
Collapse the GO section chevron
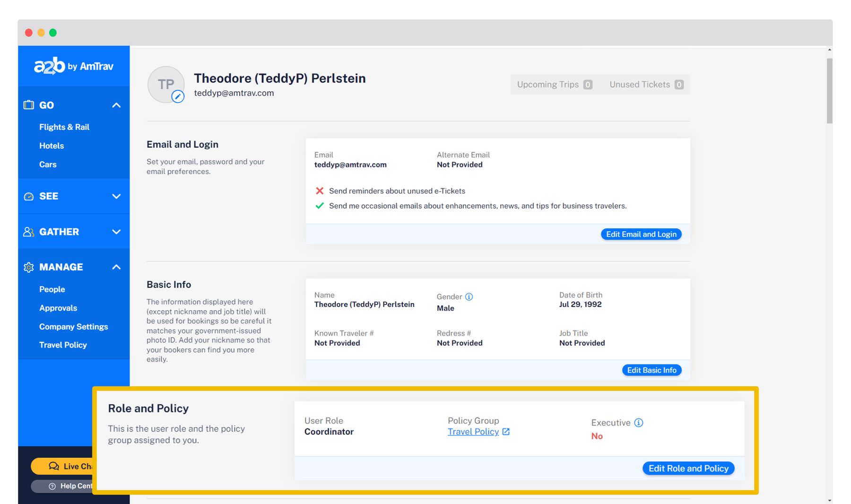(x=116, y=105)
